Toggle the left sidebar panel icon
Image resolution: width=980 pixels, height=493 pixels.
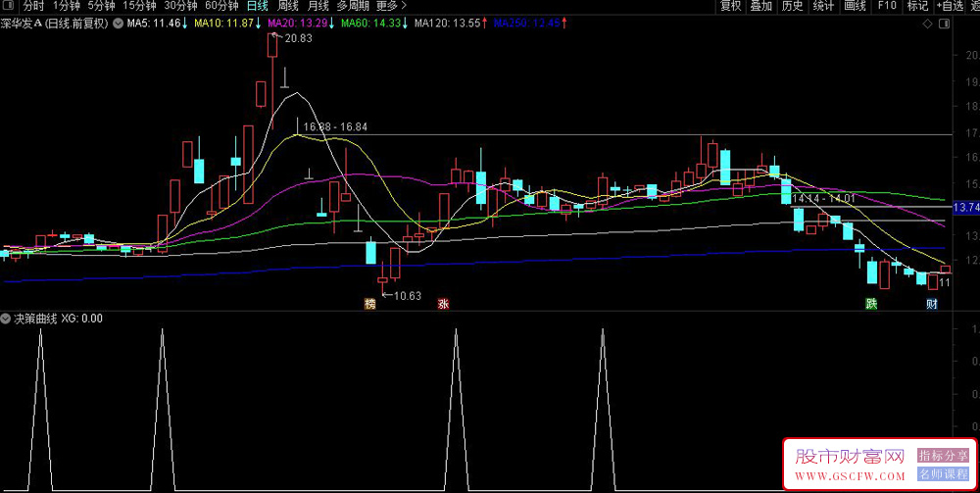[x=9, y=7]
